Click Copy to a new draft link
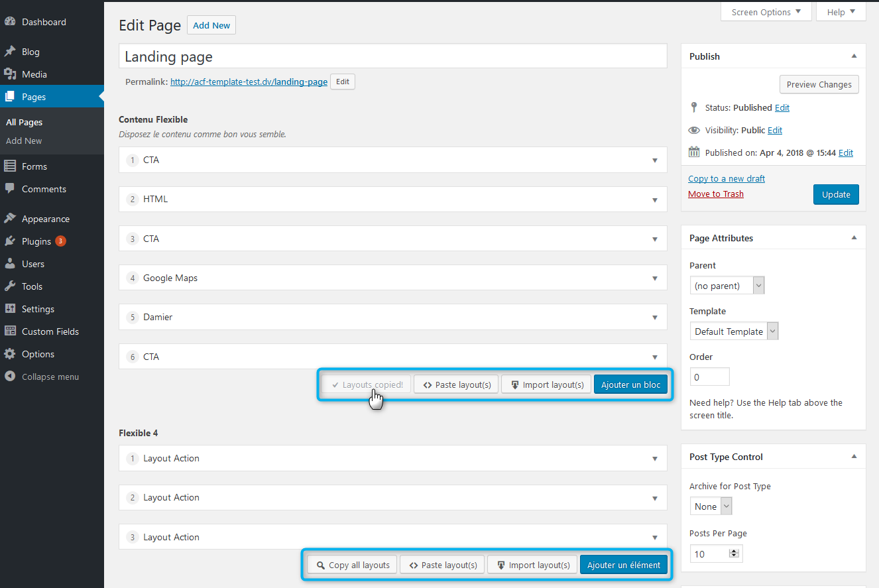This screenshot has width=879, height=588. click(727, 179)
